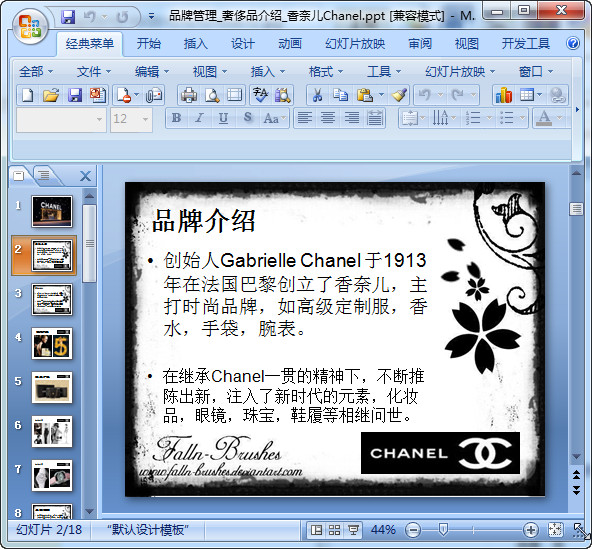Click zoom out minus button
This screenshot has width=592, height=549.
click(x=413, y=530)
